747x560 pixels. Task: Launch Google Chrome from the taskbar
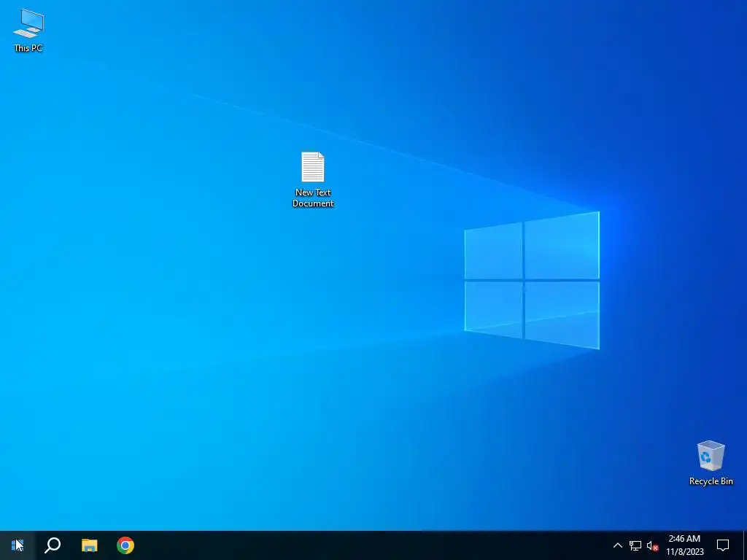click(125, 545)
